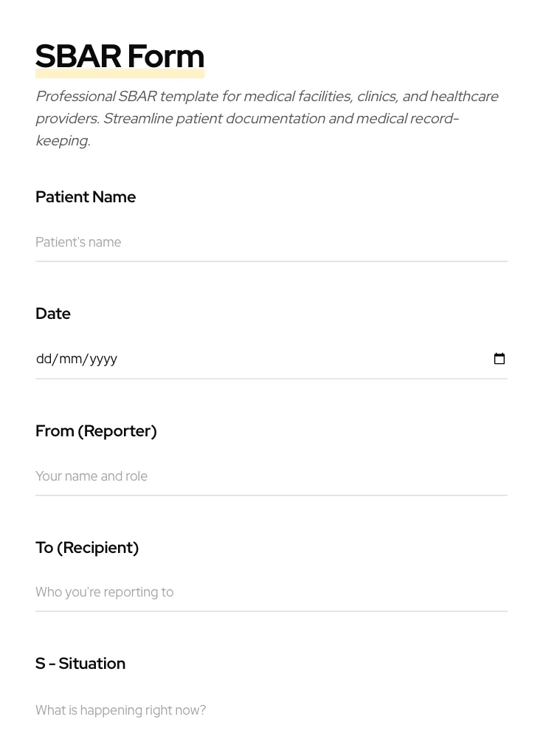The width and height of the screenshot is (543, 756).
Task: Click the word 'healthcare' in the description
Action: tap(464, 97)
